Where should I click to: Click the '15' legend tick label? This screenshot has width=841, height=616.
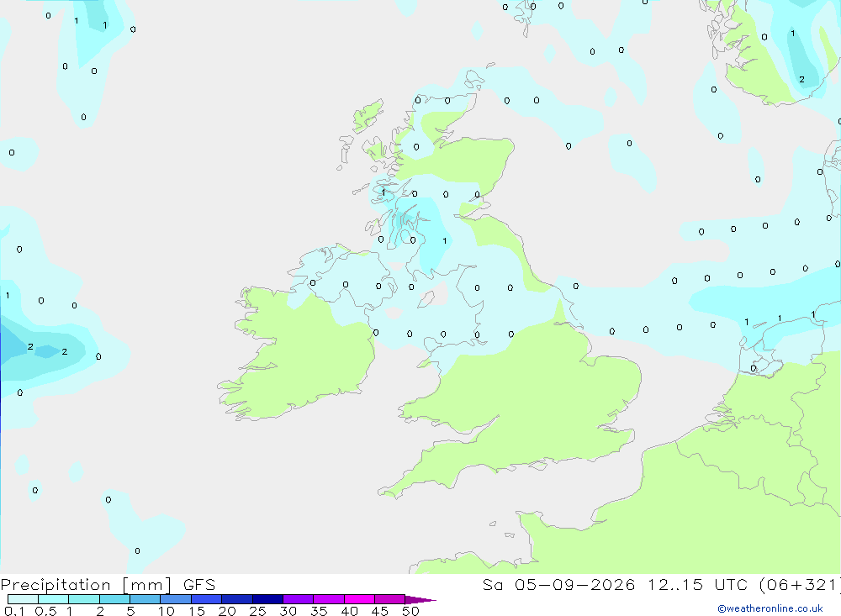(x=196, y=611)
